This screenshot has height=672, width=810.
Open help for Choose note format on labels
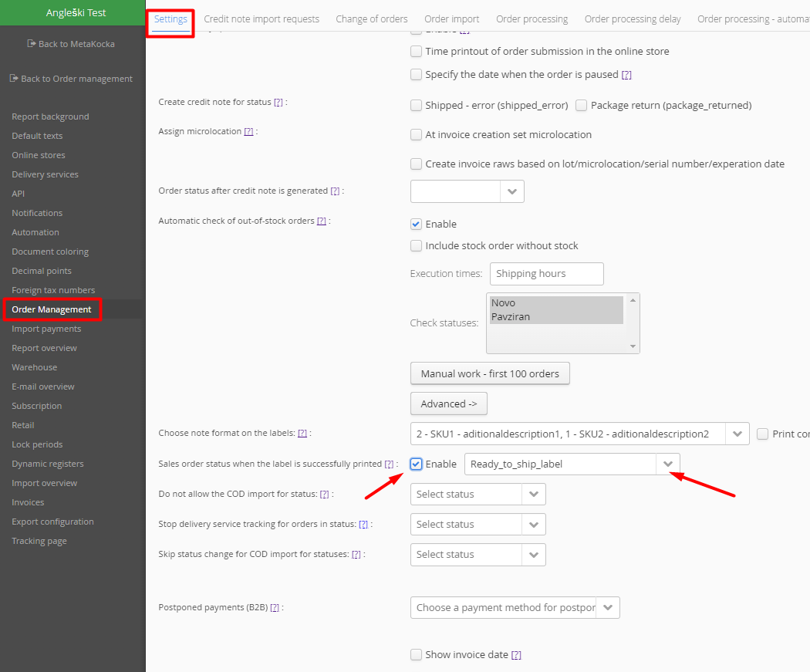[302, 434]
